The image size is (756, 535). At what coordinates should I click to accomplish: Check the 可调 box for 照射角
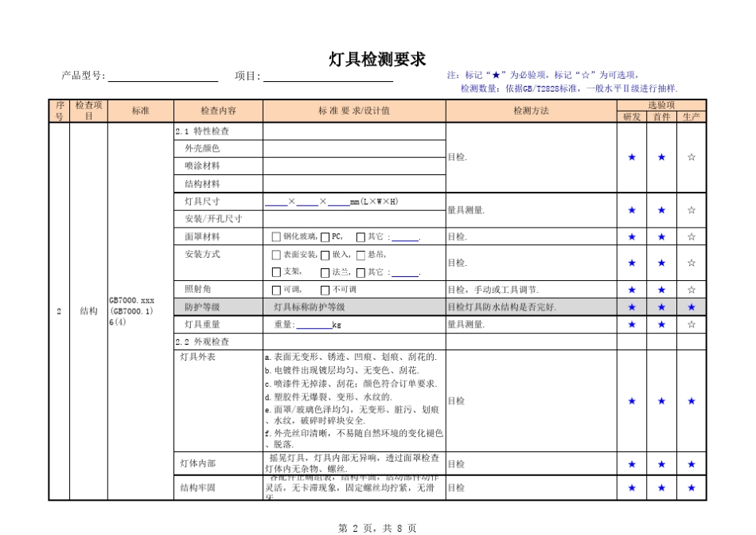click(276, 290)
